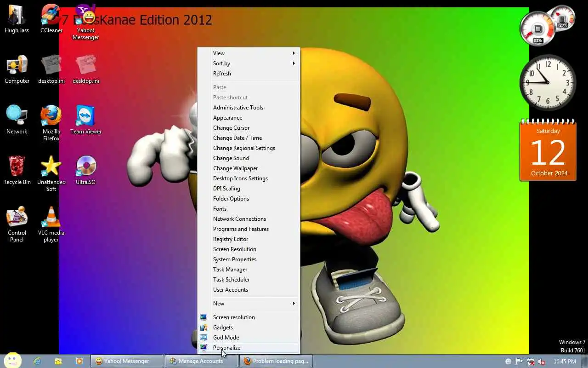The height and width of the screenshot is (368, 588).
Task: Select Change Cursor menu entry
Action: 249,128
